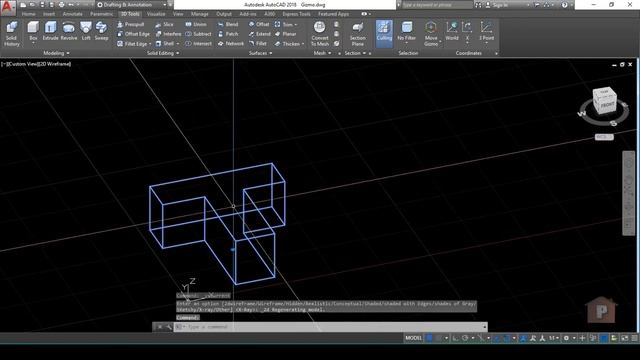The image size is (640, 360).
Task: Open command line customize wrench
Action: click(169, 327)
